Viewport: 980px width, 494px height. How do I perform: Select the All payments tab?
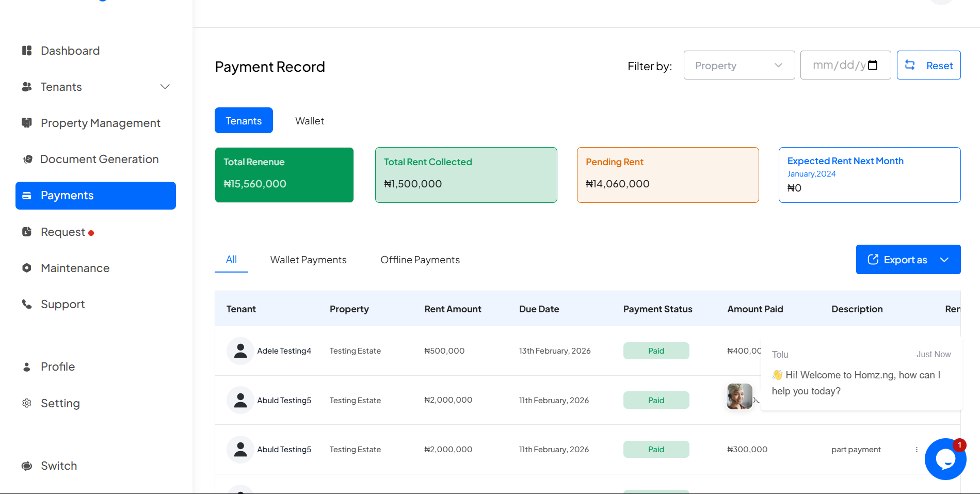(x=231, y=260)
